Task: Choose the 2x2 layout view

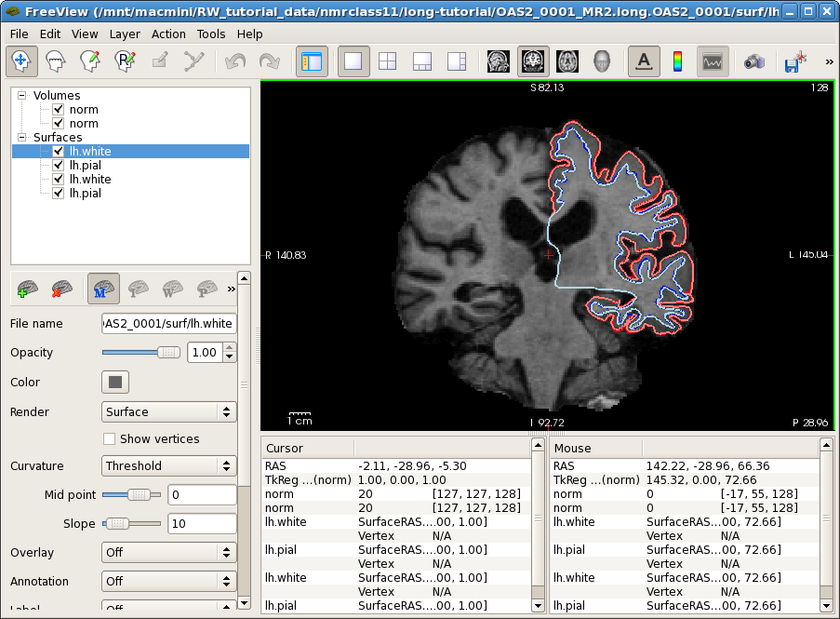Action: (x=387, y=61)
